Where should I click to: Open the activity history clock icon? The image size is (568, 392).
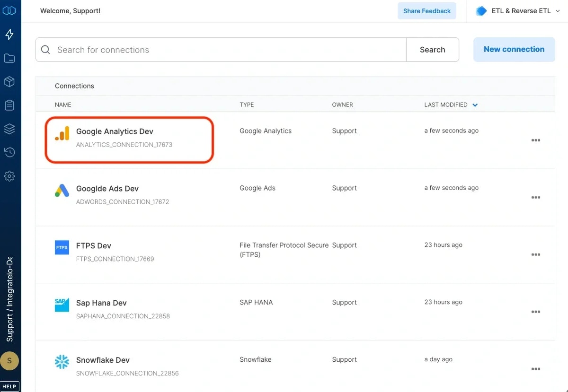coord(10,152)
